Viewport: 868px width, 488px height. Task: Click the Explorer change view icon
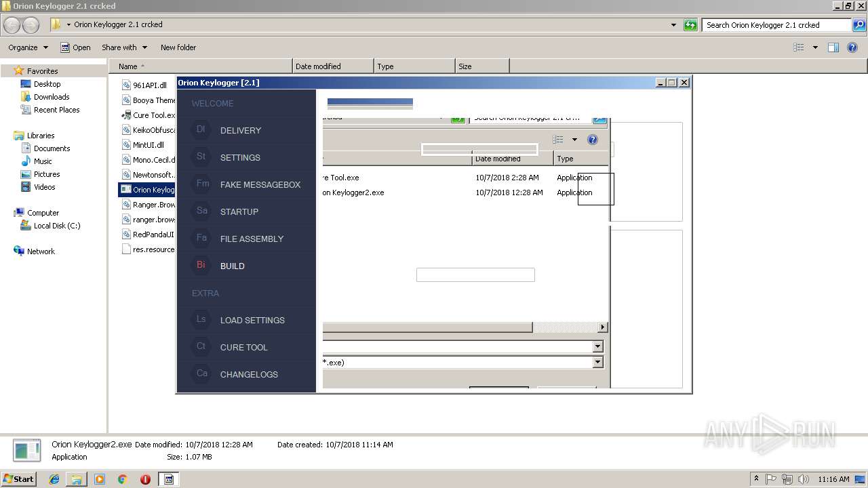pyautogui.click(x=799, y=47)
